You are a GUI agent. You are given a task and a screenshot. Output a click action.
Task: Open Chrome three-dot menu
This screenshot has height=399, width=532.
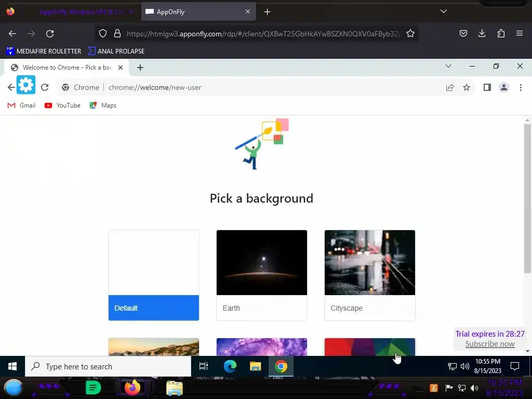point(521,87)
